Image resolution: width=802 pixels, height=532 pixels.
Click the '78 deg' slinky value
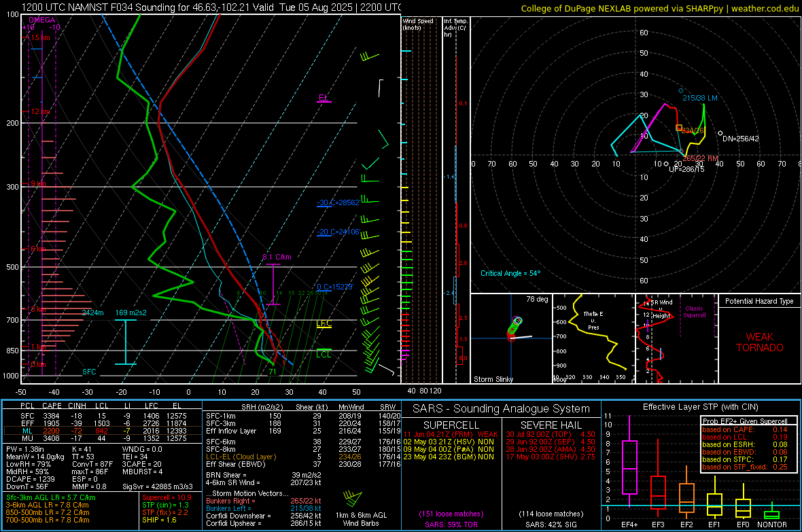coord(537,299)
